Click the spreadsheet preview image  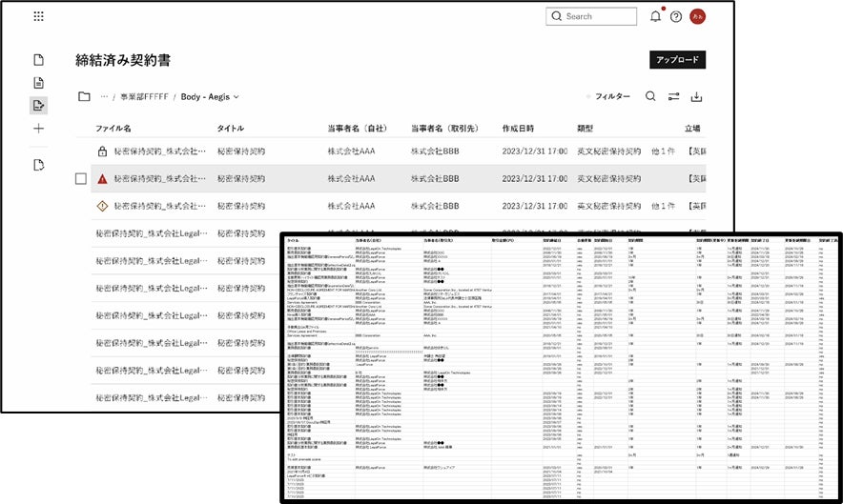click(x=562, y=368)
